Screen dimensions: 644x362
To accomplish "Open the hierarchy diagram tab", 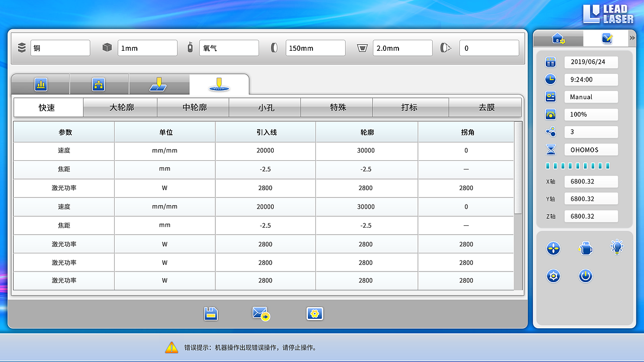I will pyautogui.click(x=99, y=84).
